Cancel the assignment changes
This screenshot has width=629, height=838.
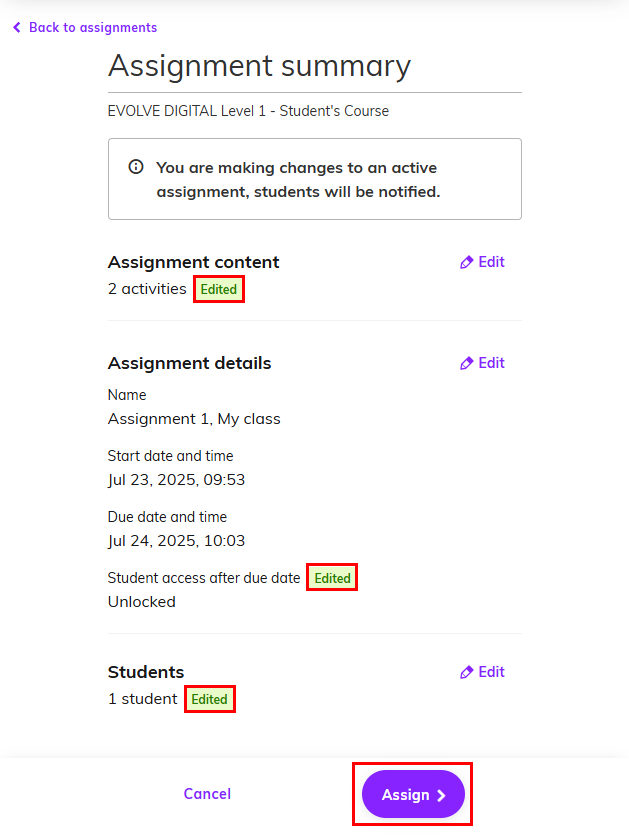point(207,794)
